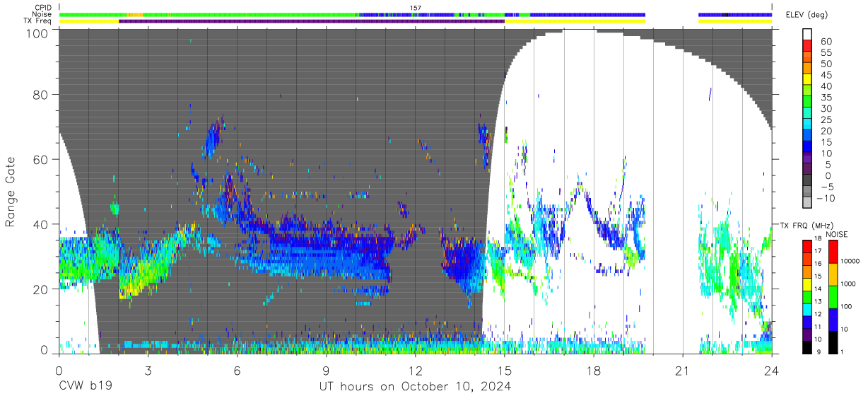Click the yellow TX Freq bar after 21 UT

pos(735,21)
